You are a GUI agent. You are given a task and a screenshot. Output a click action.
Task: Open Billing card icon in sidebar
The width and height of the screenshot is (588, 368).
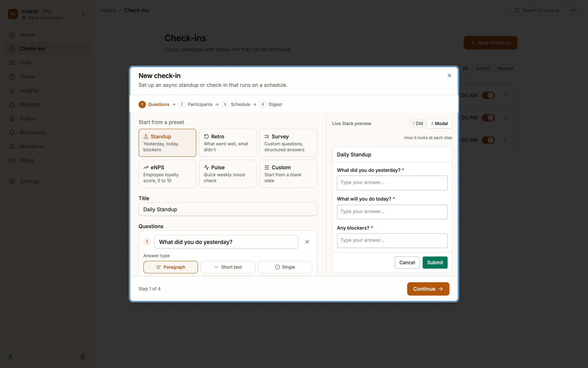coord(12,160)
